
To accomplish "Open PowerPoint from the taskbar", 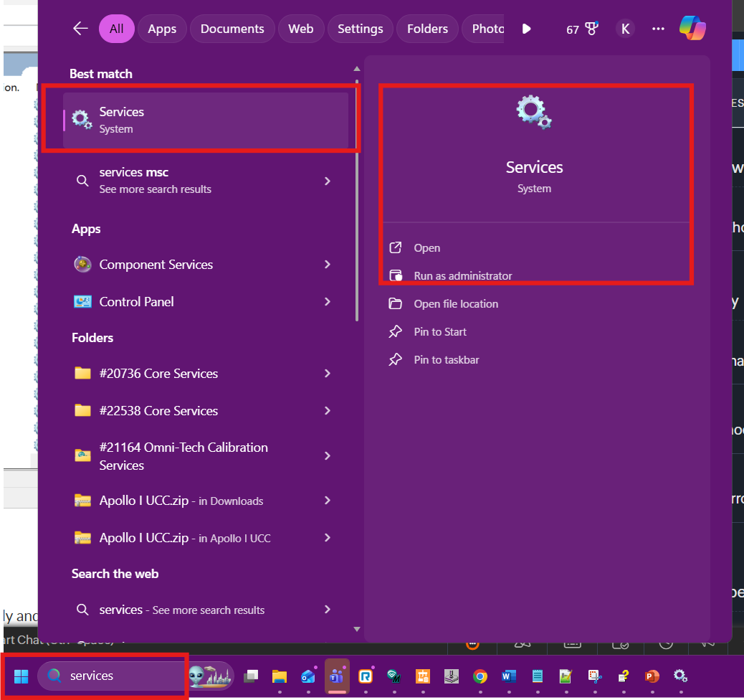I will (652, 676).
